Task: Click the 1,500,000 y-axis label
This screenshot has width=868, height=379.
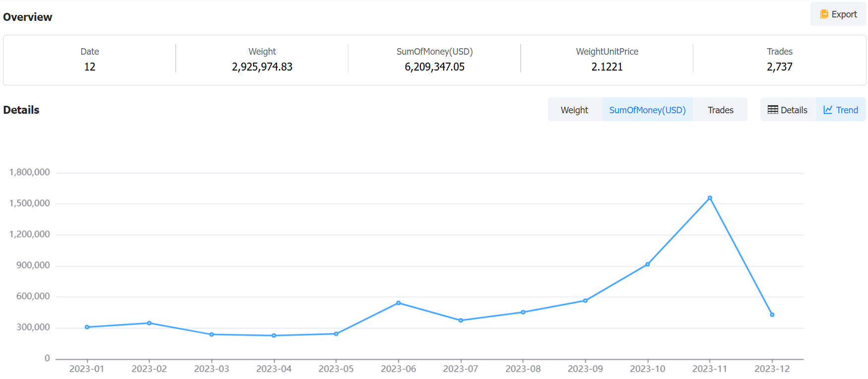Action: (29, 203)
